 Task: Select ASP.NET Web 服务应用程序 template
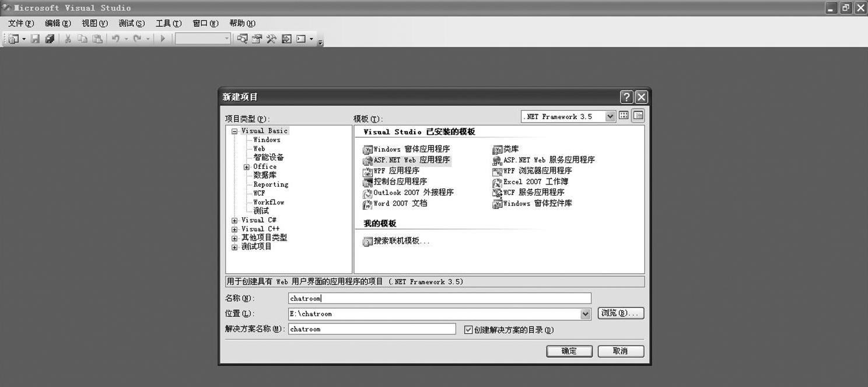(544, 160)
